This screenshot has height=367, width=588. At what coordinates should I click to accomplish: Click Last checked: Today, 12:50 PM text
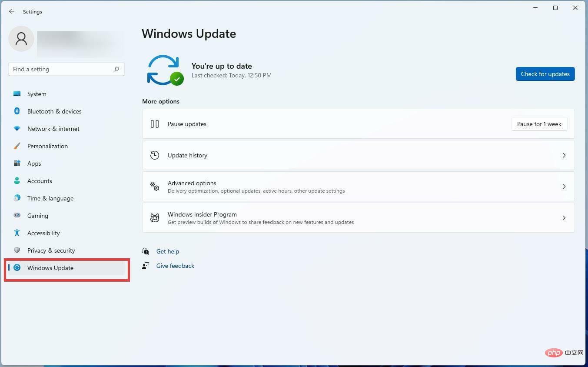pos(232,75)
